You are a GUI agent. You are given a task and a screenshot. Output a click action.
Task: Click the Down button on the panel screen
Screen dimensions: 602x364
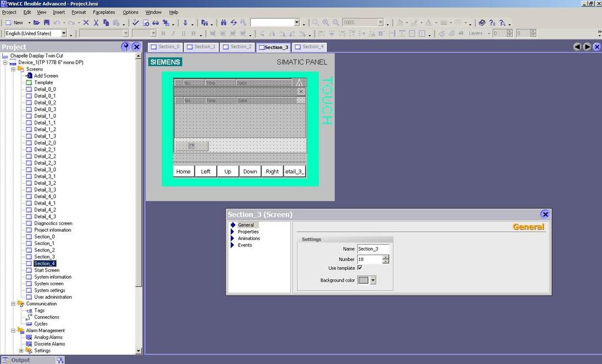point(250,171)
